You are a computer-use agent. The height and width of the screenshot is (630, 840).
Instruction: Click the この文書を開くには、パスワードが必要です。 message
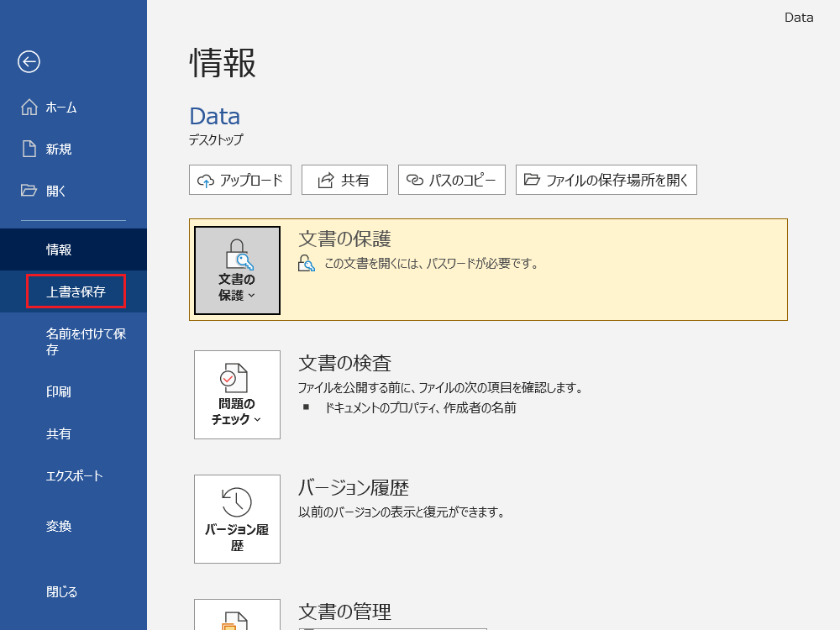pyautogui.click(x=432, y=264)
